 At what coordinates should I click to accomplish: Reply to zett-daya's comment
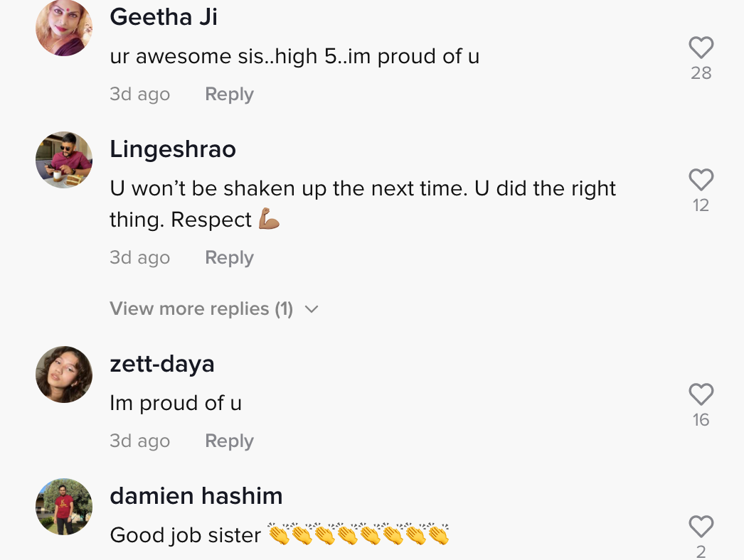tap(229, 441)
